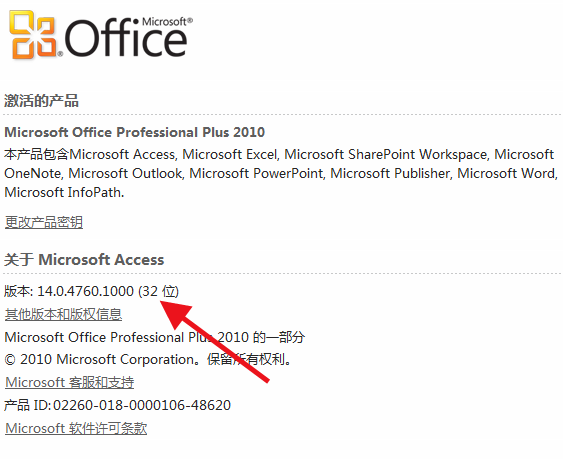563x459 pixels.
Task: Click the © 2010 Microsoft Corporation copyright line
Action: (148, 359)
